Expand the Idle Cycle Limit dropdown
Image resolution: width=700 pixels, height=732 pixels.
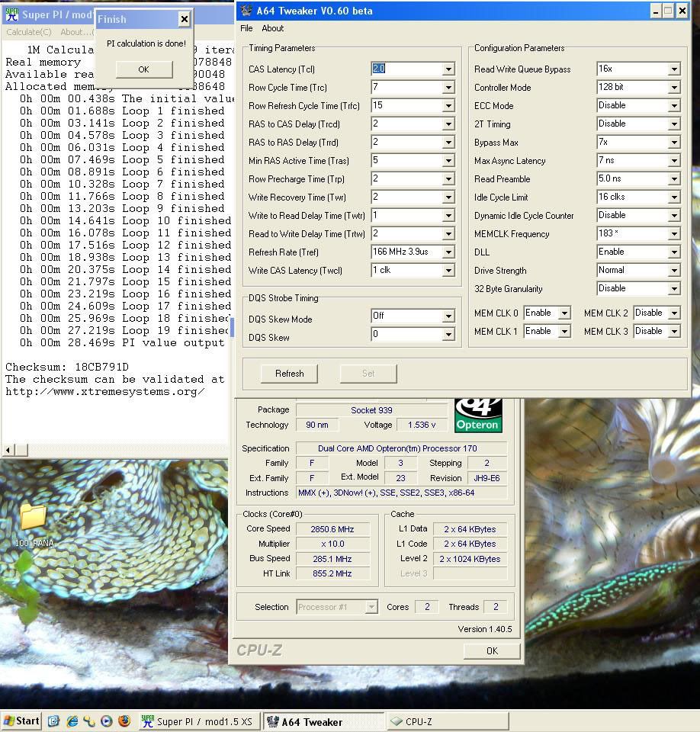point(674,197)
